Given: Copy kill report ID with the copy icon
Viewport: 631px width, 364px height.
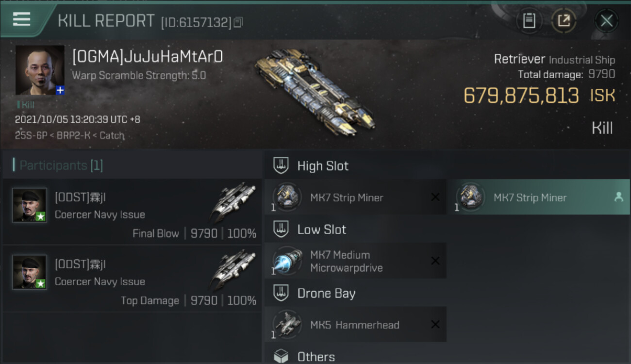Looking at the screenshot, I should pos(238,22).
